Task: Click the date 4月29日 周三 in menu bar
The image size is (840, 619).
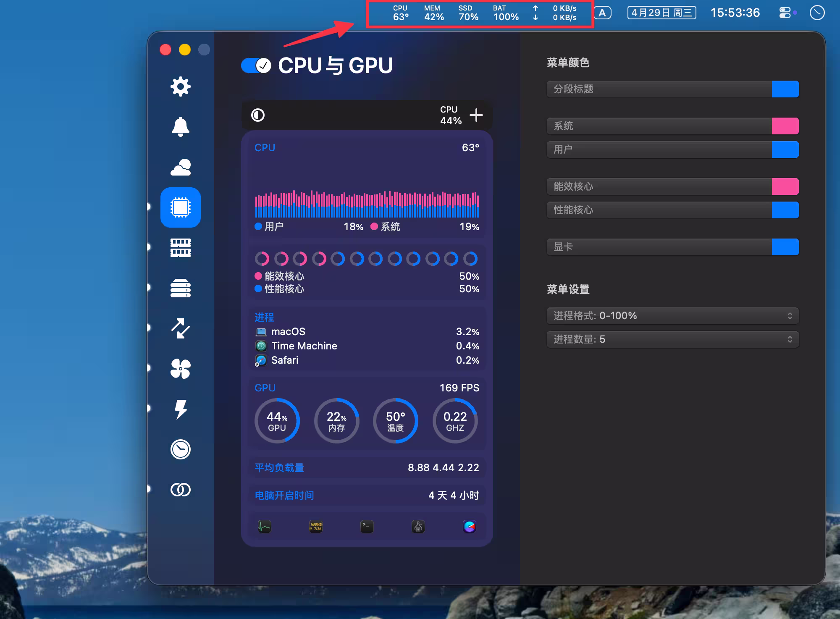Action: pyautogui.click(x=661, y=13)
